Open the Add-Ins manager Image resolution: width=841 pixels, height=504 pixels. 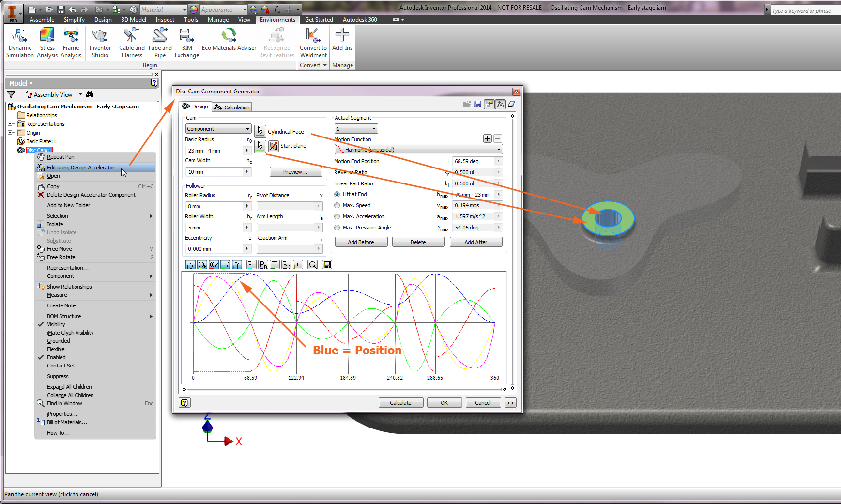point(342,39)
